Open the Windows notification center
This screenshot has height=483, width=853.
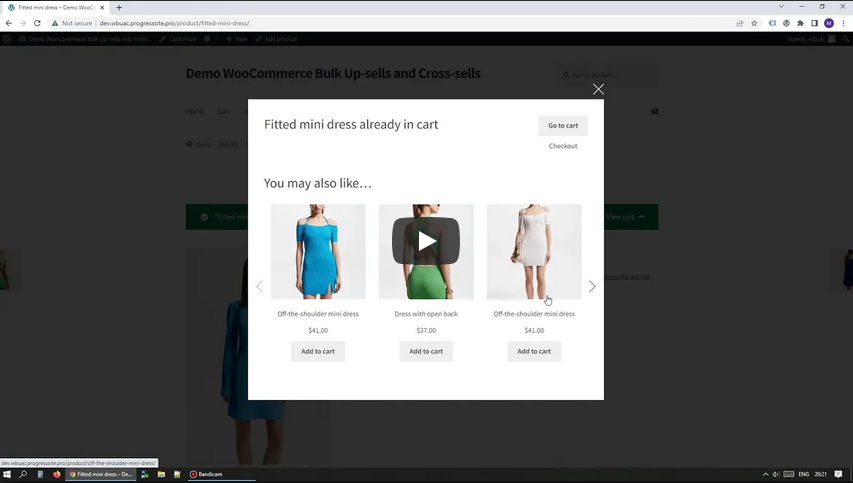click(x=838, y=474)
